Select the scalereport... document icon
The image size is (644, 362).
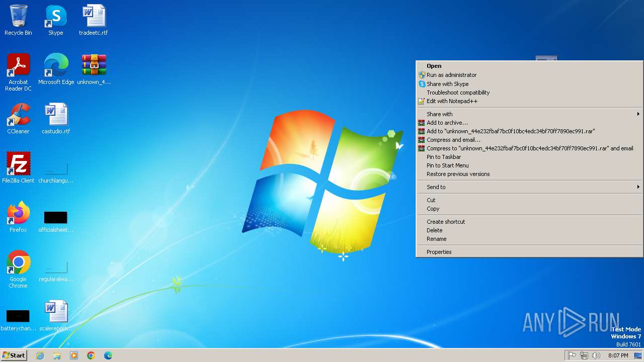[x=56, y=316]
